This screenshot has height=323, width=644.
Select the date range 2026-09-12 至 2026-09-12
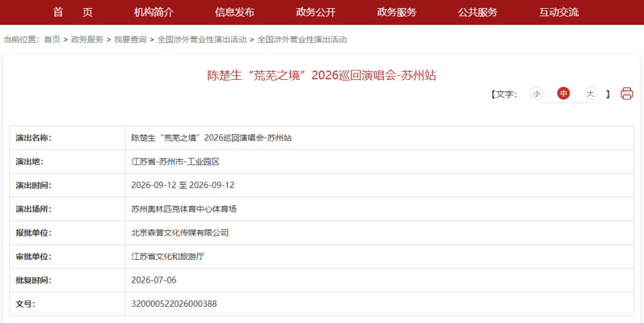(182, 185)
